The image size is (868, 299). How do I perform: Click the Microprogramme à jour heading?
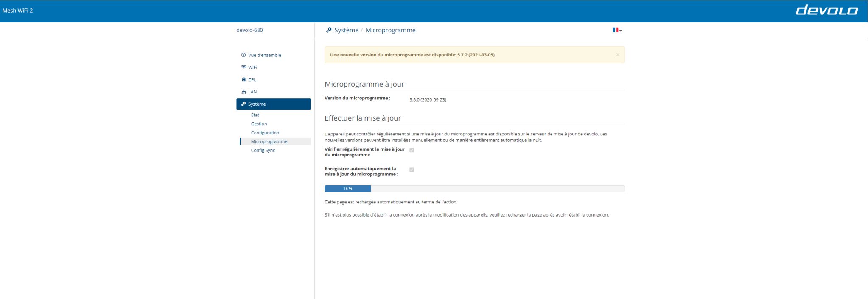364,84
